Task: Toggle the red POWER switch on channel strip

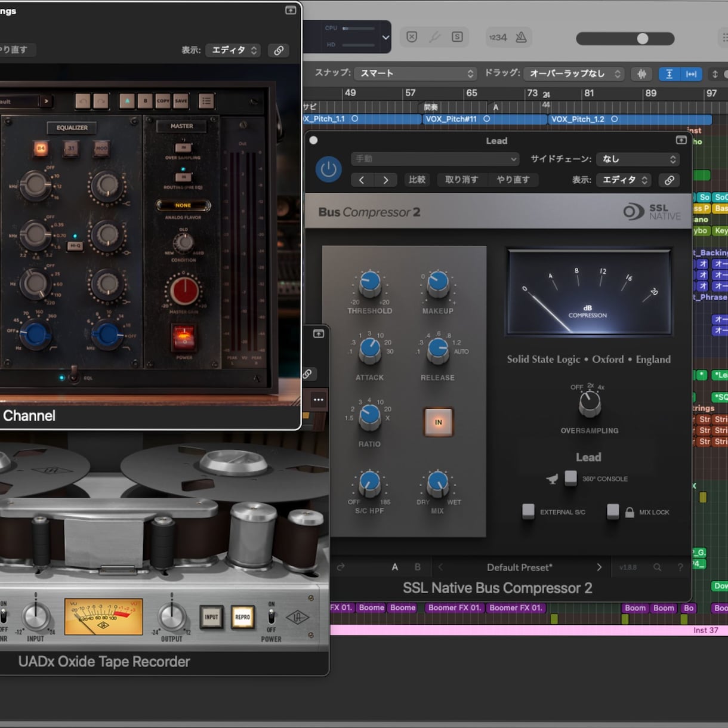Action: (184, 338)
